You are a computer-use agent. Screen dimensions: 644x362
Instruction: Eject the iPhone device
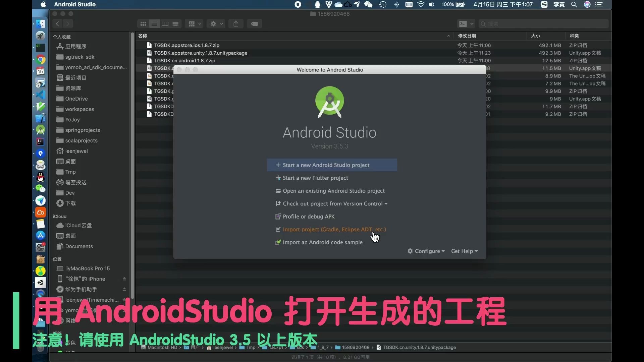124,279
